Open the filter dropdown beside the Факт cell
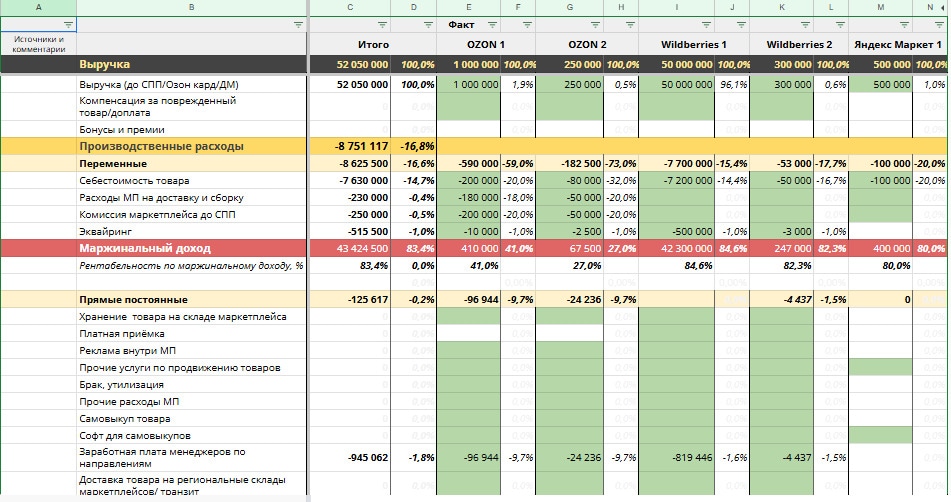951x502 pixels. 492,24
